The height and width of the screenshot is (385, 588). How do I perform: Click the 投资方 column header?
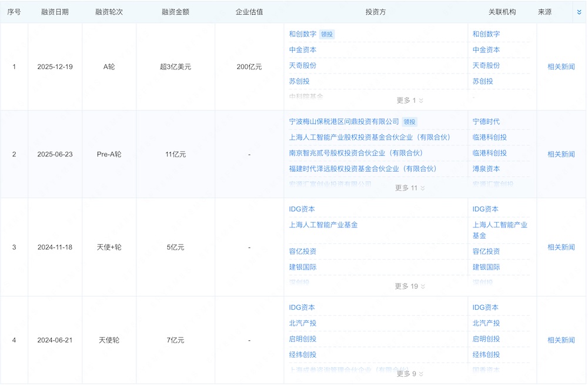point(375,12)
